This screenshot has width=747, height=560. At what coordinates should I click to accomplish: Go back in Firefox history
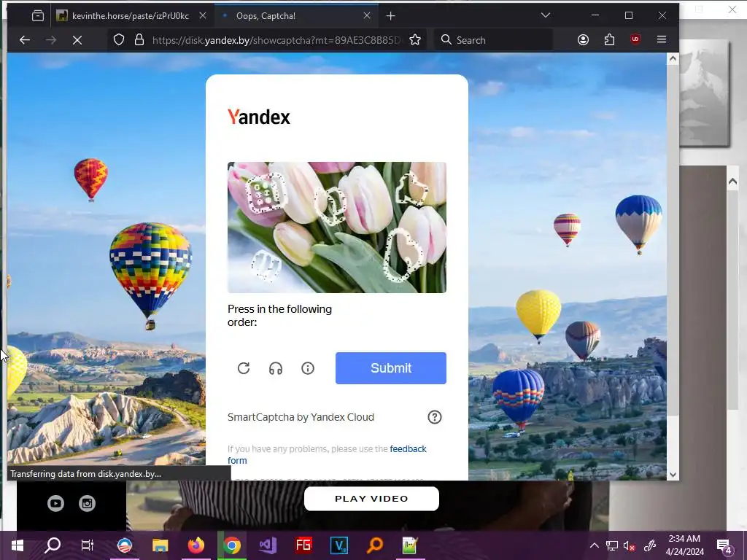25,40
